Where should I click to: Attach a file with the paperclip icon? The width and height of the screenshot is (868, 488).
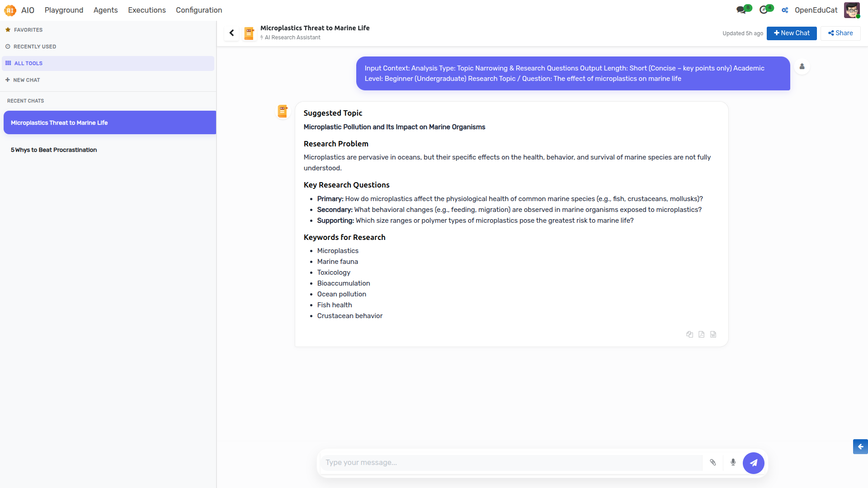pos(713,462)
